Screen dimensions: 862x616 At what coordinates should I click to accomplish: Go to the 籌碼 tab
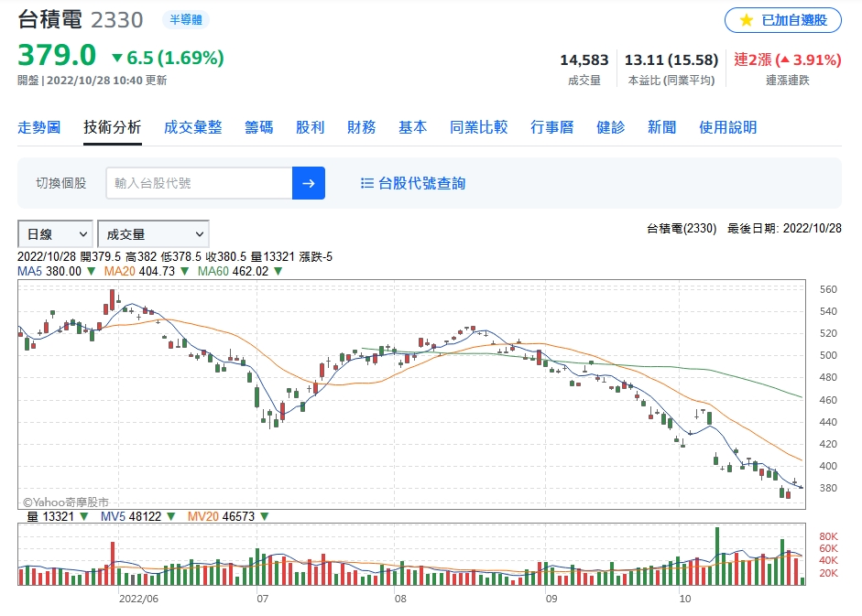coord(259,127)
